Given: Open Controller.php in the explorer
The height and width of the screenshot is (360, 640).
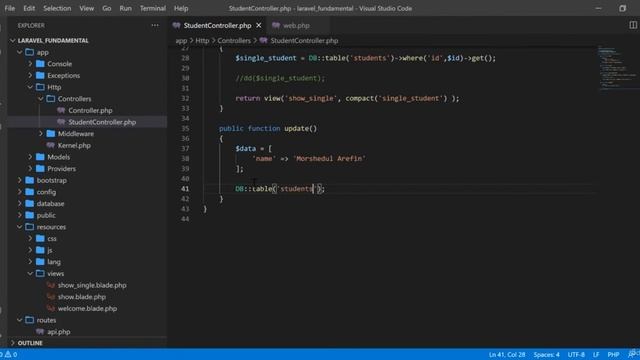Looking at the screenshot, I should [x=90, y=110].
